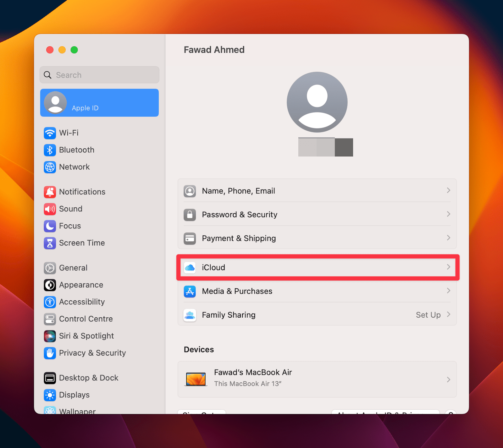Screen dimensions: 503x448
Task: Click the iCloud cloud icon
Action: point(190,267)
